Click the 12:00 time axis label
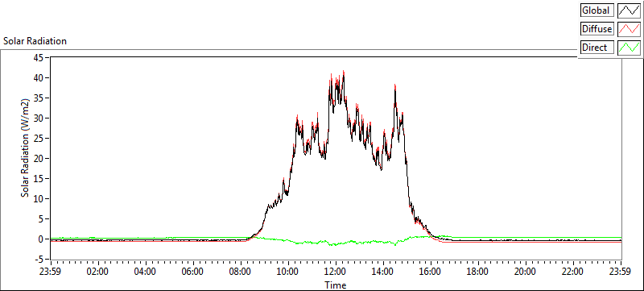 [x=336, y=272]
